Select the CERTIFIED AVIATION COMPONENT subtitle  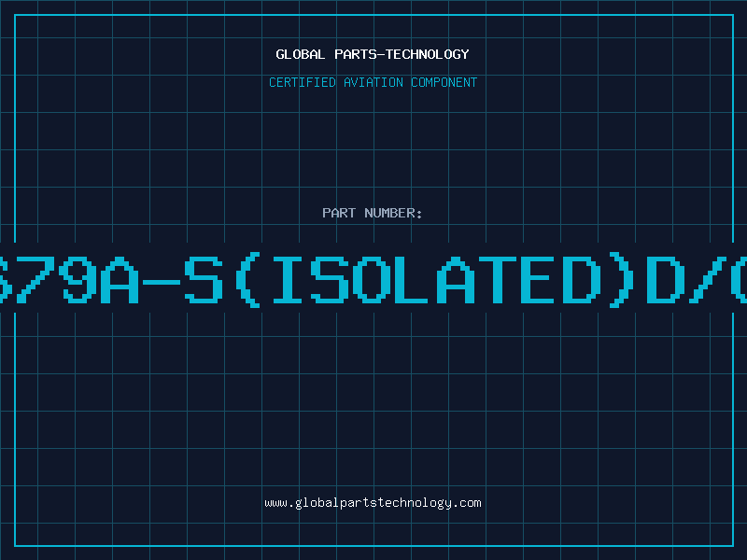click(x=373, y=82)
